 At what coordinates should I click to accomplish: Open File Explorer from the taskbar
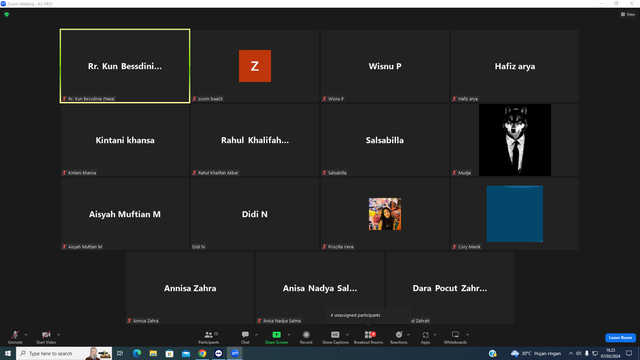tap(153, 353)
